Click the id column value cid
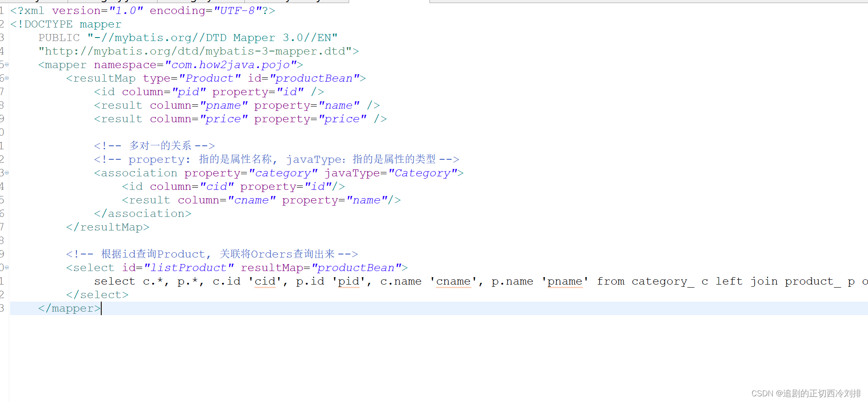The height and width of the screenshot is (402, 868). click(216, 187)
